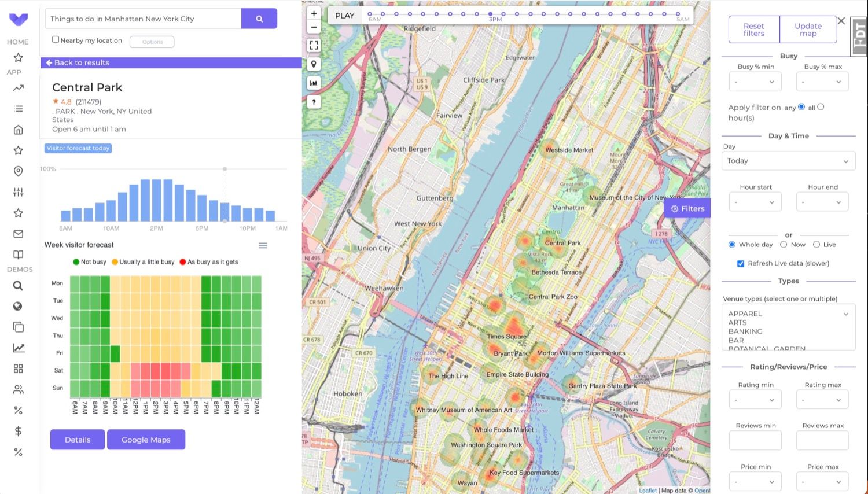The width and height of the screenshot is (868, 494).
Task: Click the Update map button
Action: (808, 30)
